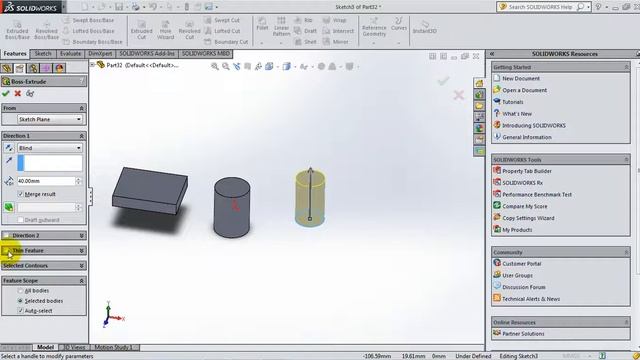Click Linear Pattern tool
The height and width of the screenshot is (360, 640).
click(281, 27)
